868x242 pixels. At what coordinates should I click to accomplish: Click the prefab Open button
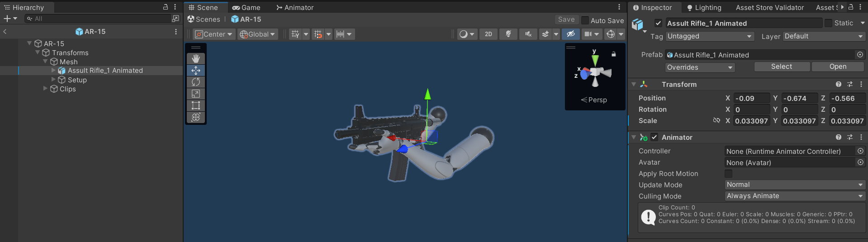pyautogui.click(x=838, y=66)
